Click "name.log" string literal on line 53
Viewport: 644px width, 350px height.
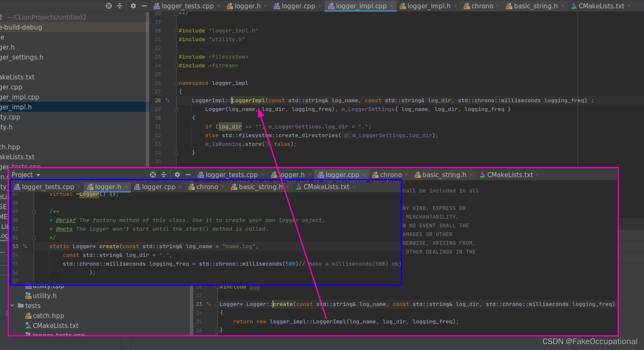click(239, 246)
